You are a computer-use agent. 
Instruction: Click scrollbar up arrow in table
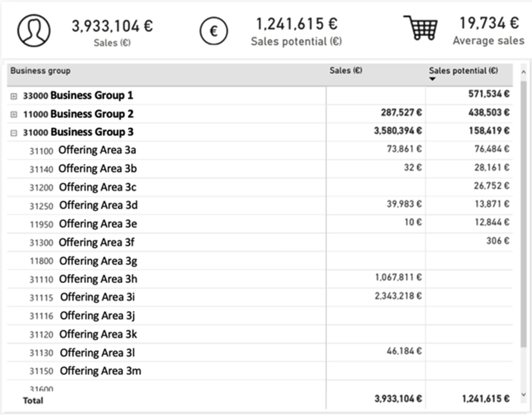(x=523, y=72)
